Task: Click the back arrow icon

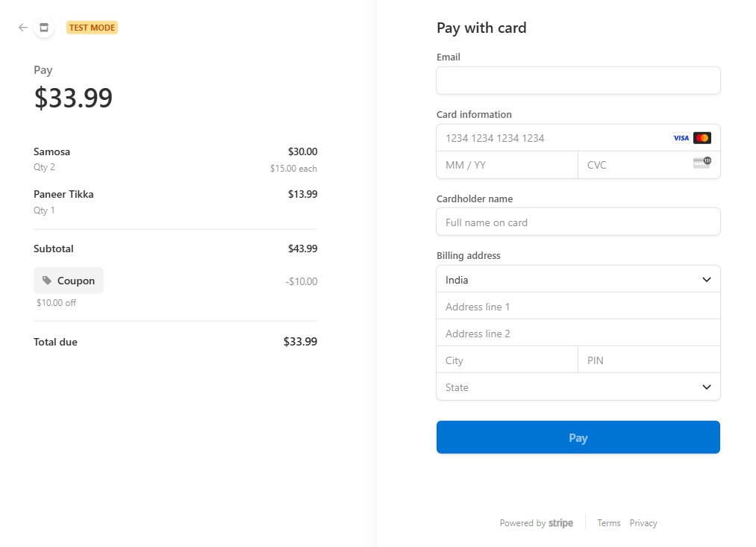Action: pos(22,28)
